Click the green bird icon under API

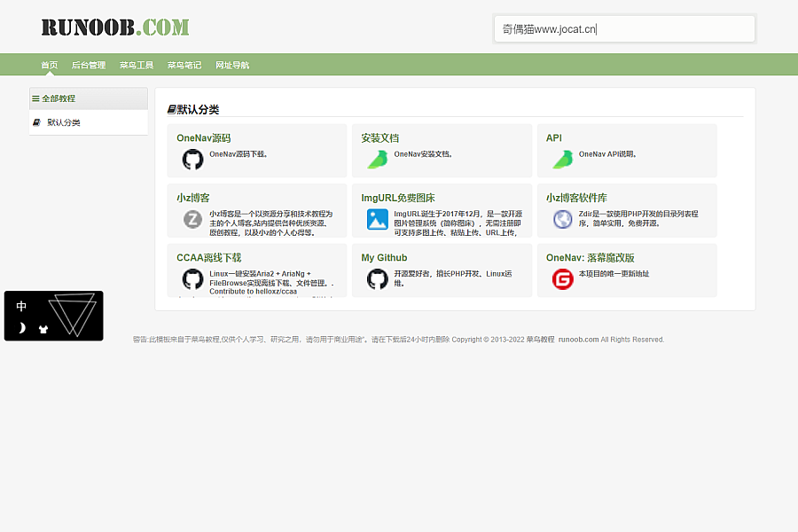563,160
